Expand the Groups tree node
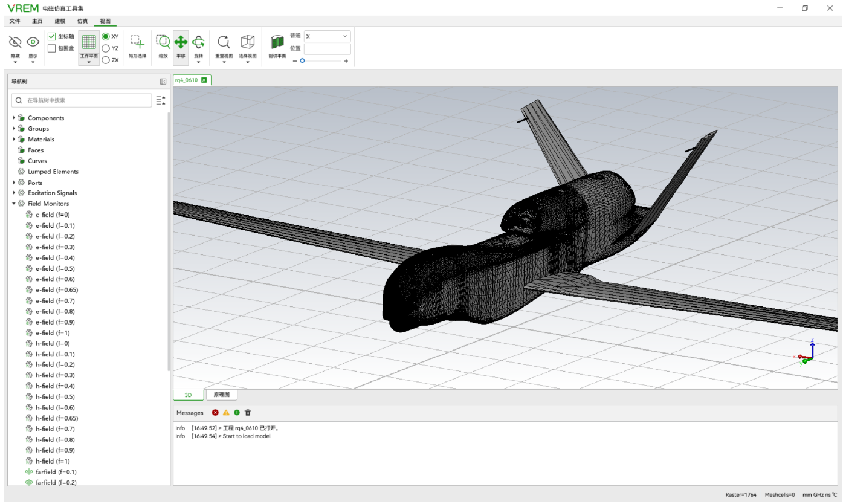Viewport: 846px width, 504px height. pos(14,129)
